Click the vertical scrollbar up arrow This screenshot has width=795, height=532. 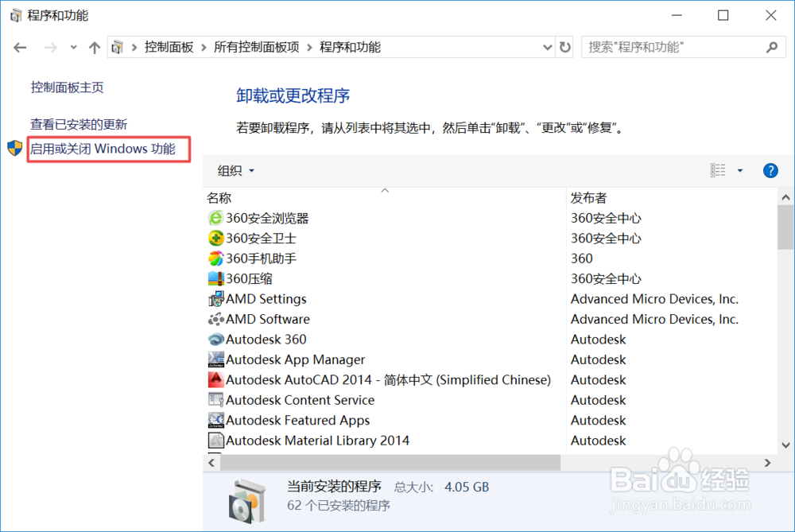[785, 198]
